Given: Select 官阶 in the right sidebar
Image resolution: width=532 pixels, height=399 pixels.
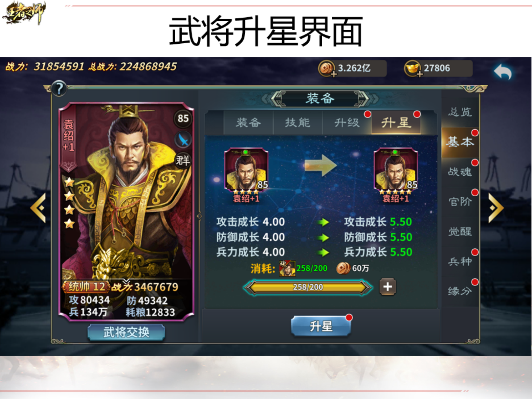Looking at the screenshot, I should tap(460, 201).
